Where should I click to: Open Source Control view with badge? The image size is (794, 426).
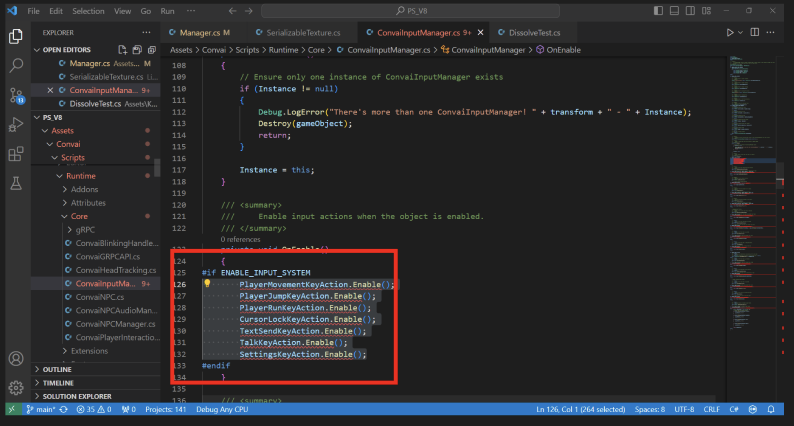pos(16,95)
